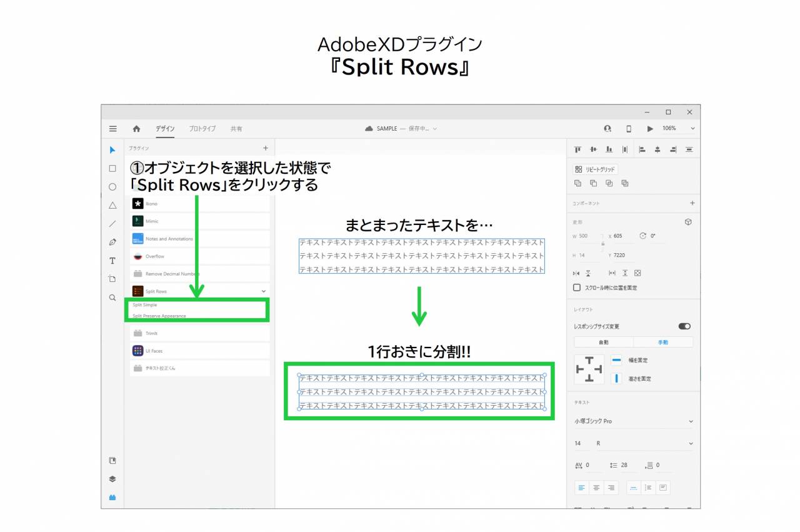Select the arrow Select tool
800x532 pixels.
(x=112, y=150)
